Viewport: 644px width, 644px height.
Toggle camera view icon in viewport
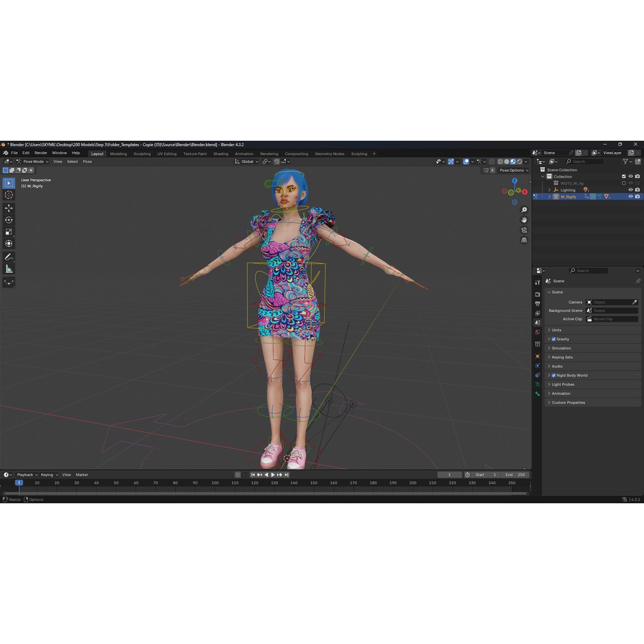coord(524,230)
